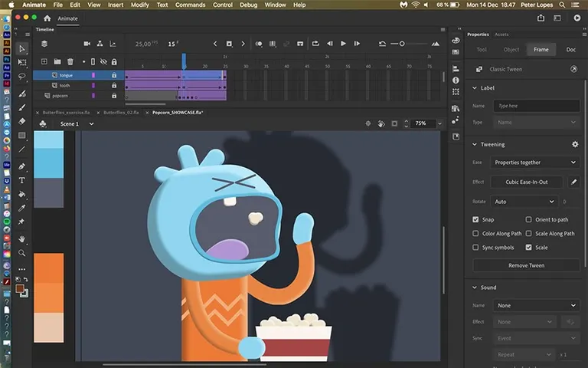Image resolution: width=588 pixels, height=368 pixels.
Task: Enable the Sync symbols checkbox
Action: pyautogui.click(x=476, y=248)
